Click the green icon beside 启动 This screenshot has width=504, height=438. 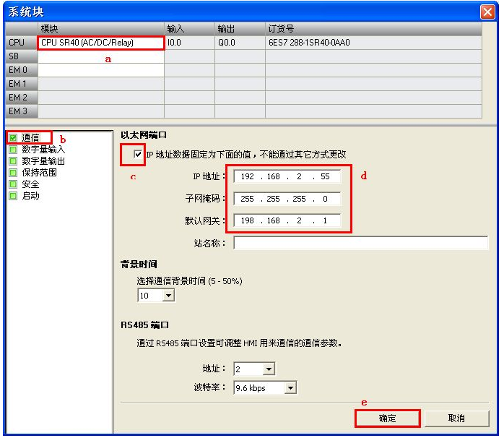13,196
